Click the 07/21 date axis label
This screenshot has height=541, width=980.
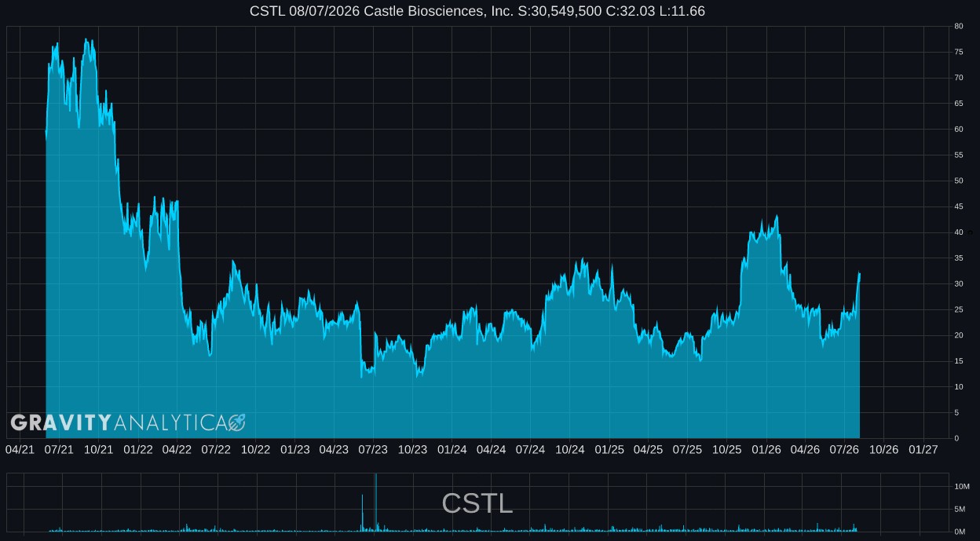[x=59, y=450]
